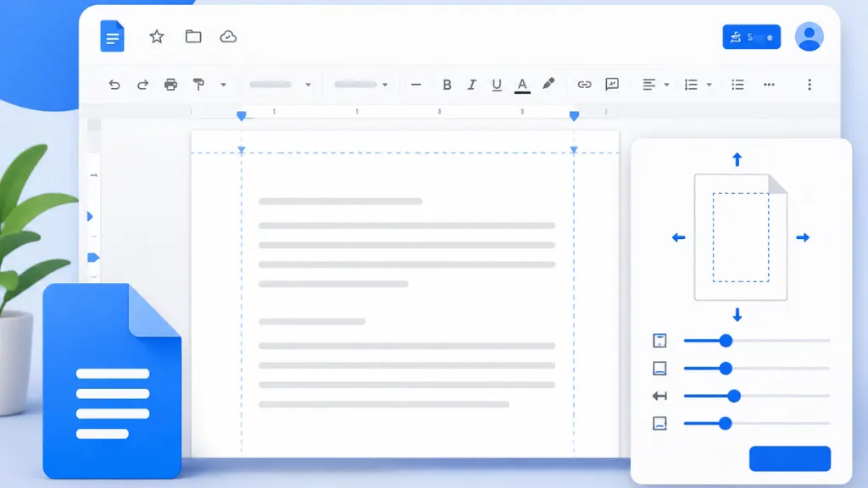Open the paragraph style dropdown
Viewport: 868px width, 488px height.
[280, 85]
